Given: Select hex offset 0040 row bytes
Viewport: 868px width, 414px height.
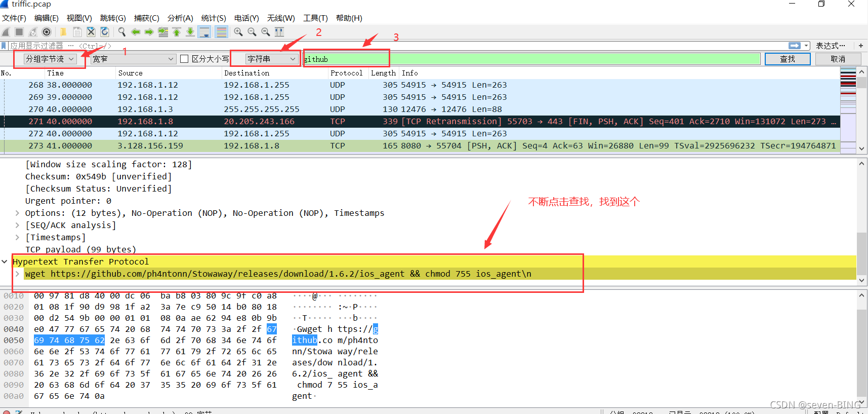Looking at the screenshot, I should pos(155,329).
